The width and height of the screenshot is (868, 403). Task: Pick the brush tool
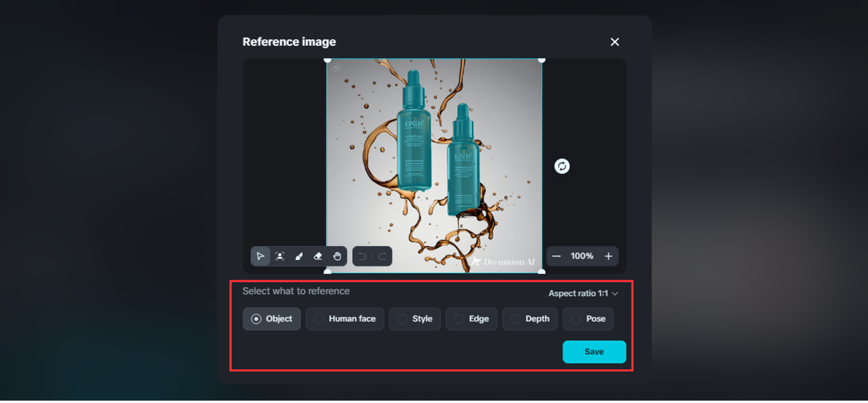point(299,256)
